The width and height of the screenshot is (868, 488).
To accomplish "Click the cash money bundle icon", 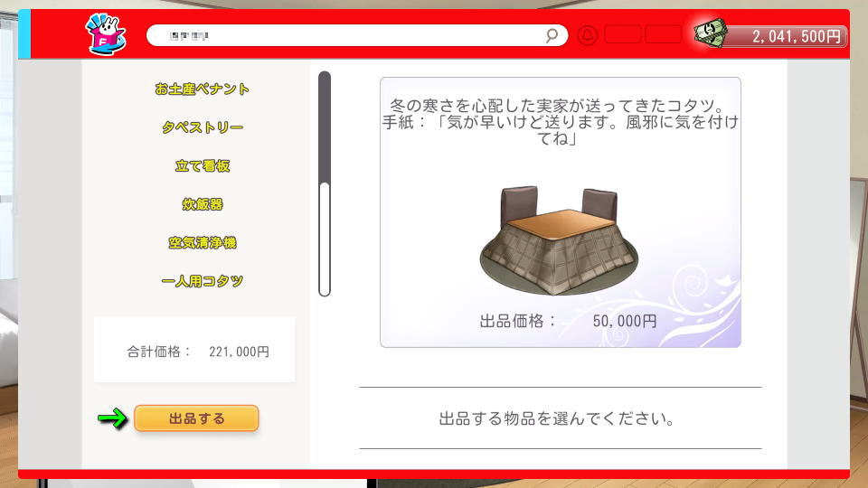I will click(x=710, y=33).
